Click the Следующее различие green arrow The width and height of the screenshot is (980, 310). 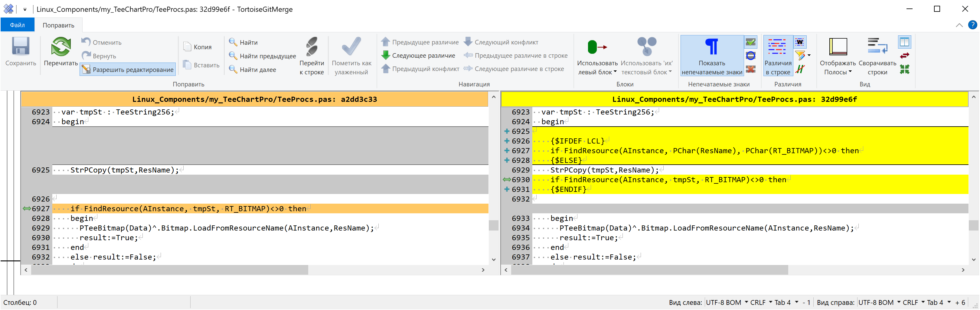[x=385, y=56]
